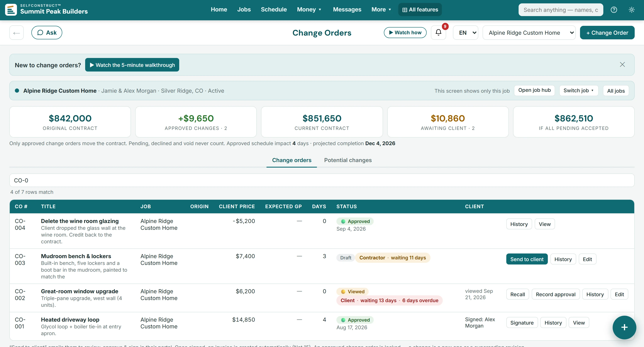
Task: Sort by the STATUS column header
Action: [347, 207]
